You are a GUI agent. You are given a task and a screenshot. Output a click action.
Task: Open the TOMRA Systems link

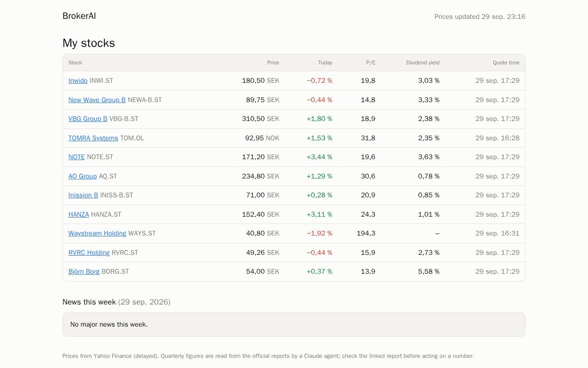[x=93, y=138]
